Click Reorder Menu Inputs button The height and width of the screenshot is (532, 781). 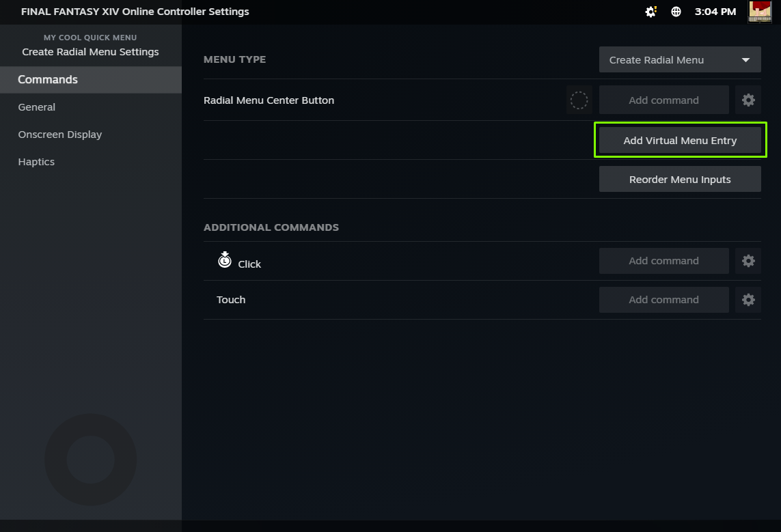tap(680, 180)
